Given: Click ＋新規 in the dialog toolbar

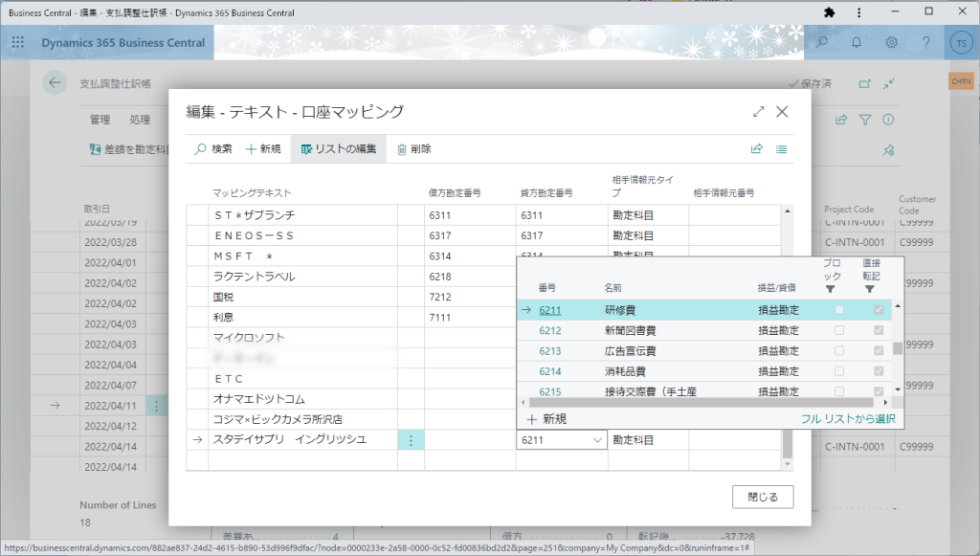Looking at the screenshot, I should coord(263,148).
